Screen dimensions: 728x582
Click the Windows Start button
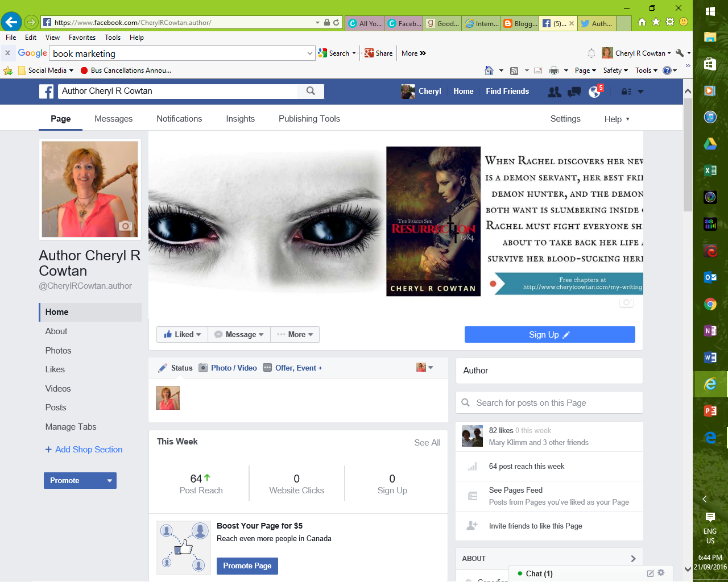(x=710, y=11)
